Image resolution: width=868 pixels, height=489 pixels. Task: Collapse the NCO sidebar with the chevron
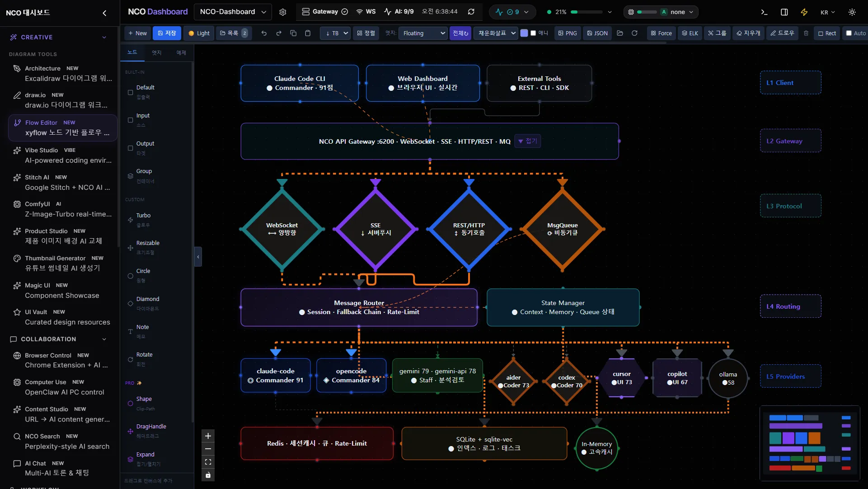tap(104, 13)
